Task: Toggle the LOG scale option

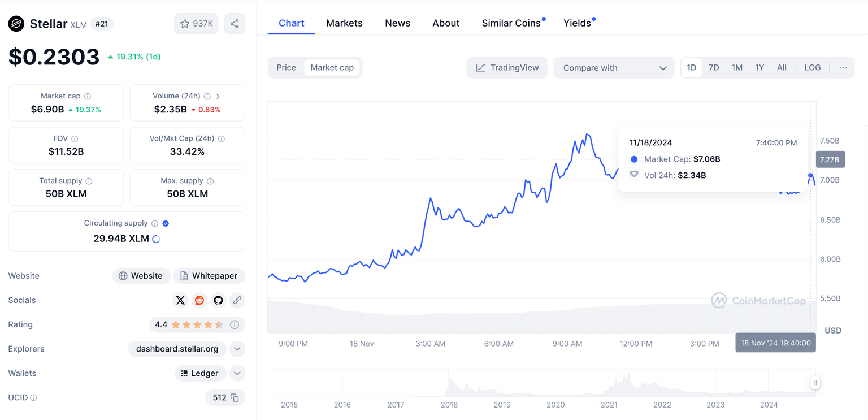Action: (x=812, y=68)
